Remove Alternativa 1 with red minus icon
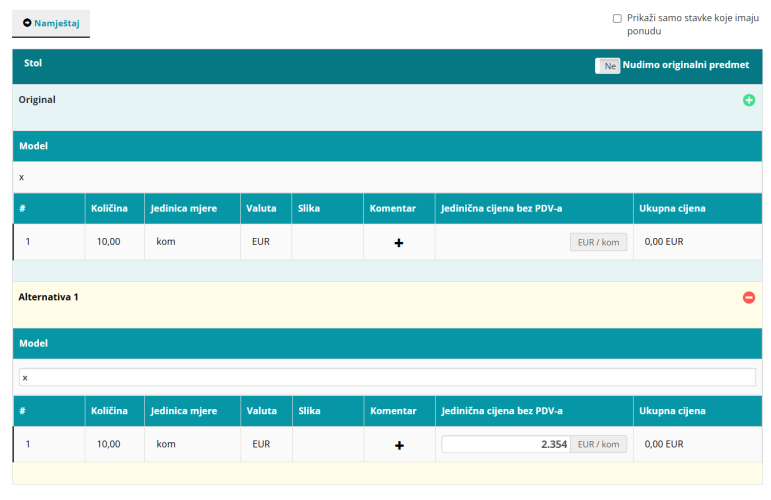 (749, 298)
